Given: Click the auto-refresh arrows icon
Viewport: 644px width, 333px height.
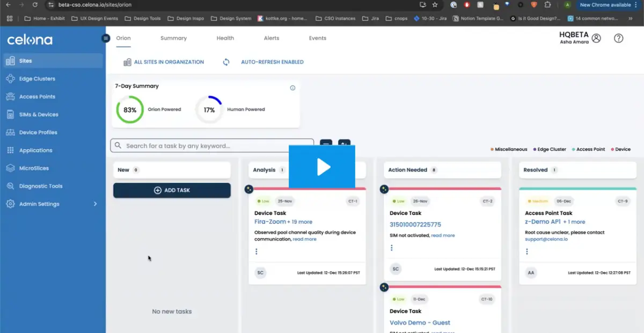Looking at the screenshot, I should 226,62.
